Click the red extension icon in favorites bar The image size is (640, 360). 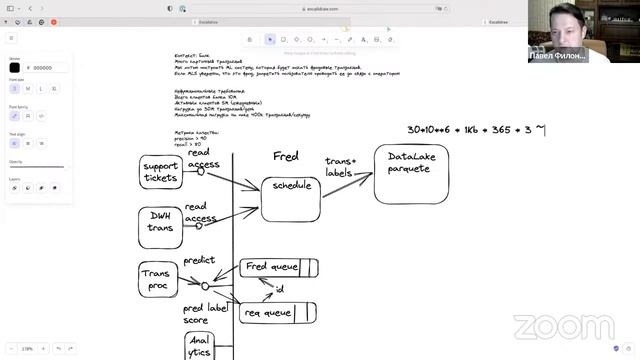click(54, 22)
